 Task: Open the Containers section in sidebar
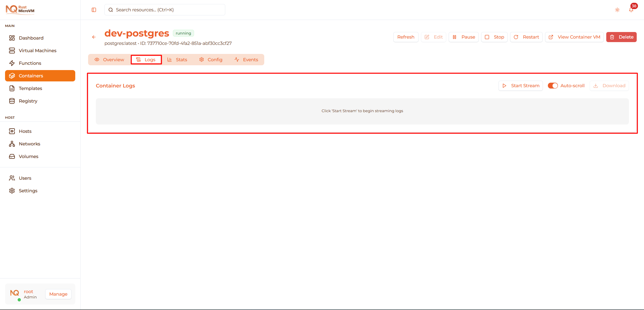(x=31, y=76)
